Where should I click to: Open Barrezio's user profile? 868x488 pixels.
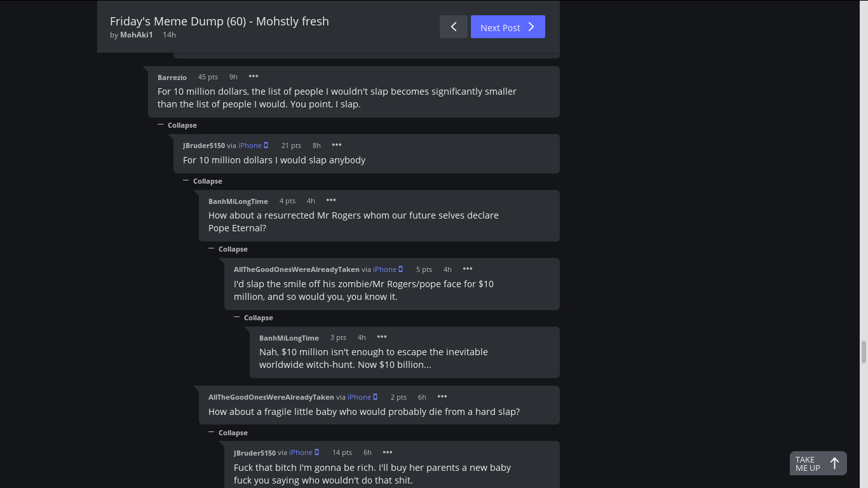[172, 78]
